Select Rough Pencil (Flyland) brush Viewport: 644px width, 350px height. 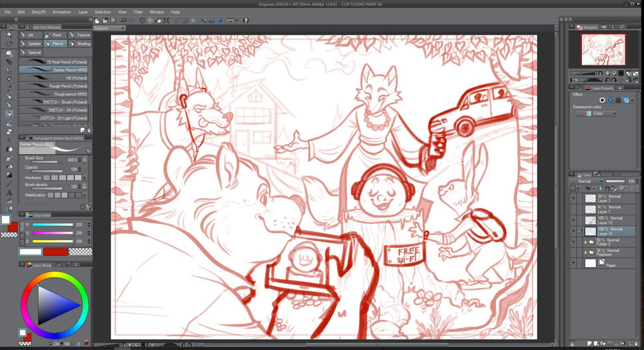[54, 86]
